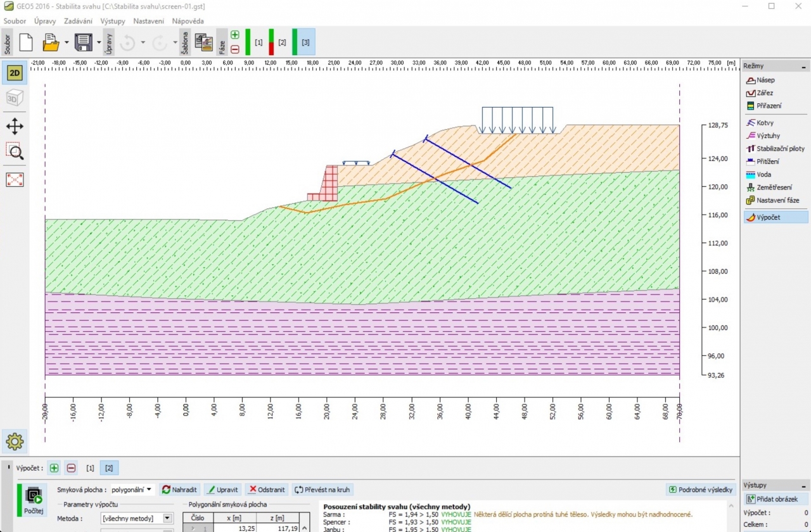Switch to 2D view mode
The height and width of the screenshot is (532, 811).
click(x=15, y=73)
